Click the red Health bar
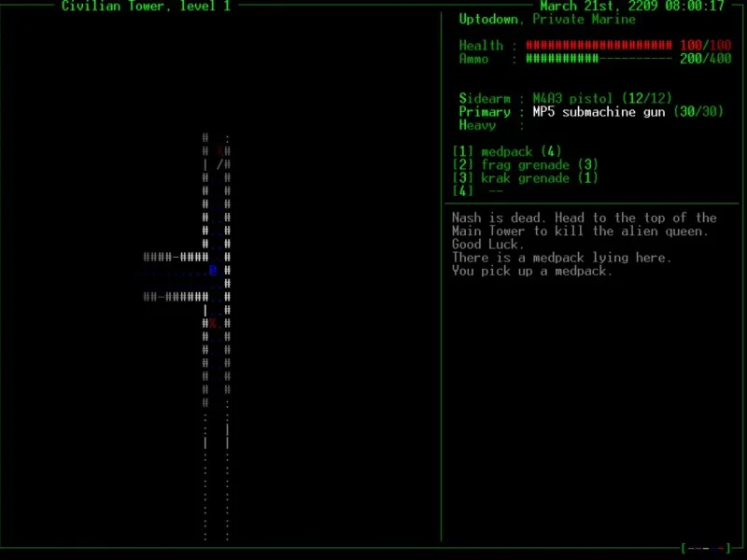This screenshot has width=747, height=560. click(x=599, y=45)
